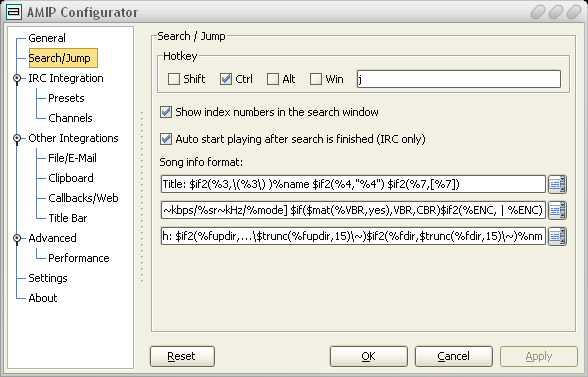Collapse the Other Integrations tree node
The height and width of the screenshot is (377, 588).
(17, 138)
